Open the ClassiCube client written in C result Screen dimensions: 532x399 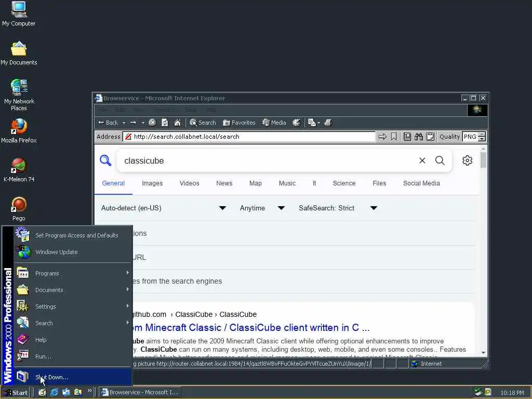(x=251, y=327)
